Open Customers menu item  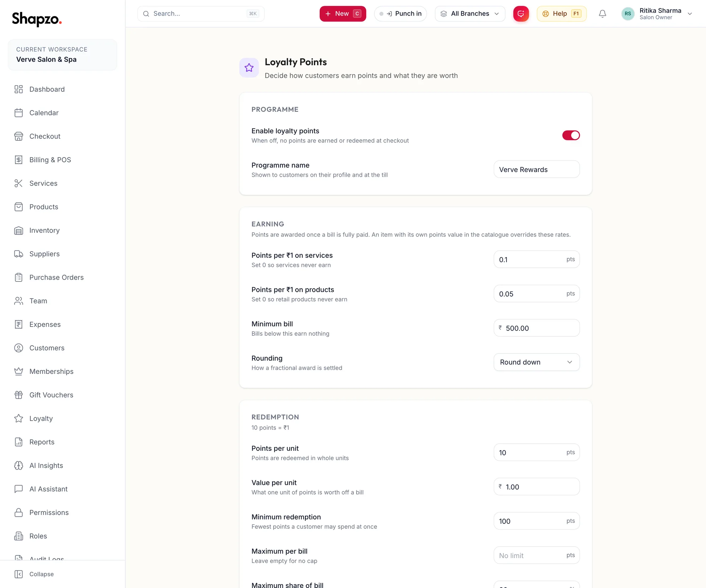click(x=62, y=348)
